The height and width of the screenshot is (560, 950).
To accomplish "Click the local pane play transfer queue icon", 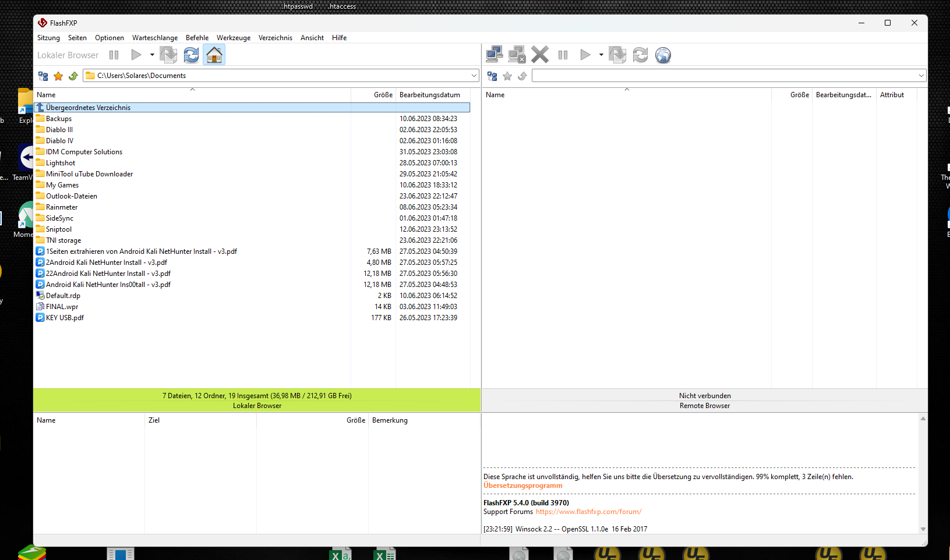I will 136,55.
